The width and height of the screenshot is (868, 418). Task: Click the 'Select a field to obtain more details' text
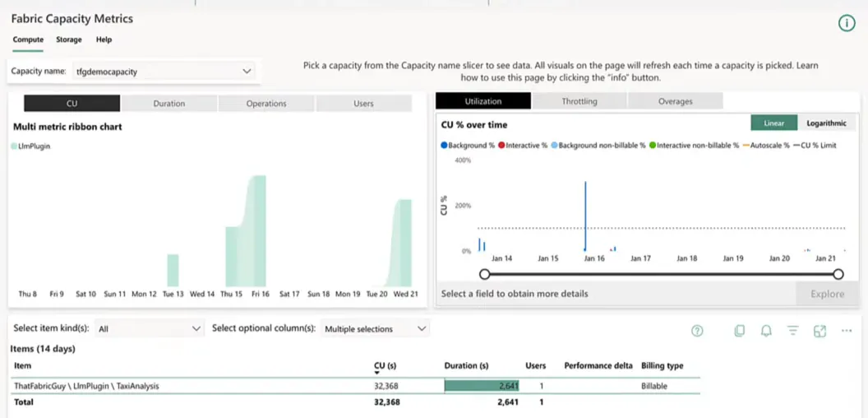pos(515,294)
